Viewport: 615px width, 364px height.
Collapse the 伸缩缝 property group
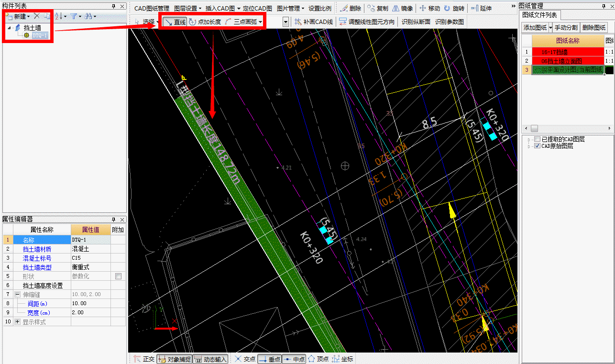(18, 294)
